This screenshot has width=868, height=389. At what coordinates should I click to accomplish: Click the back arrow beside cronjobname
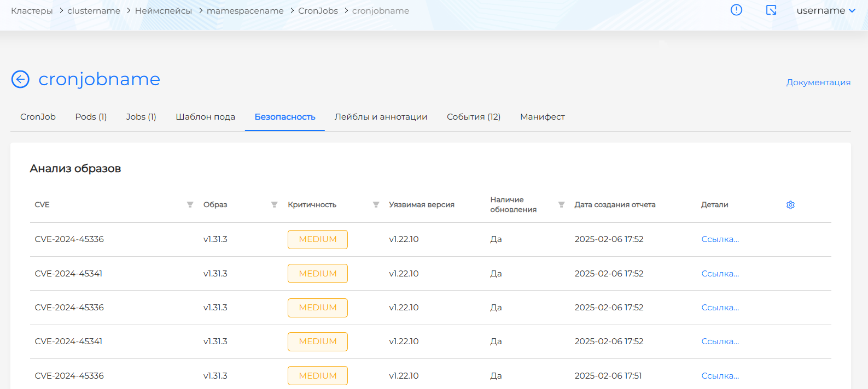point(20,79)
